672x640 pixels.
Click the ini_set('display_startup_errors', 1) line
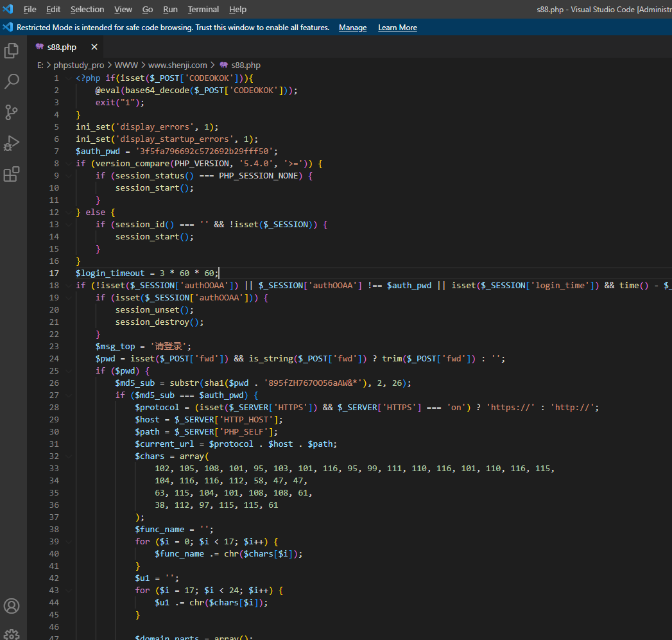click(167, 139)
